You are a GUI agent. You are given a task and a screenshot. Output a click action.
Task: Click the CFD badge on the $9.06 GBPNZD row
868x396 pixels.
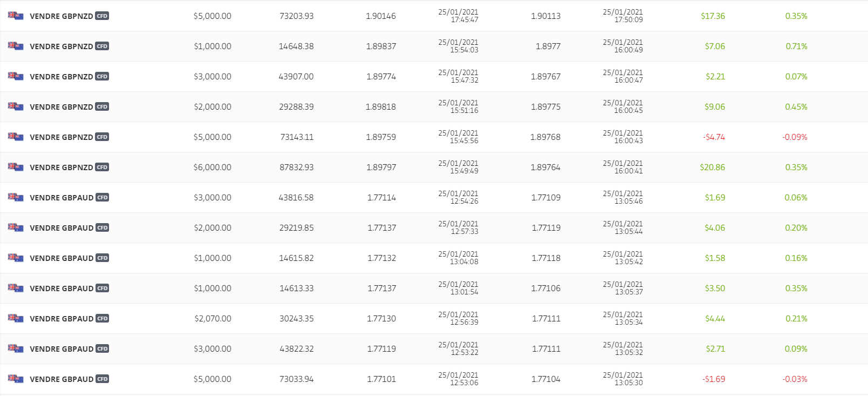102,107
